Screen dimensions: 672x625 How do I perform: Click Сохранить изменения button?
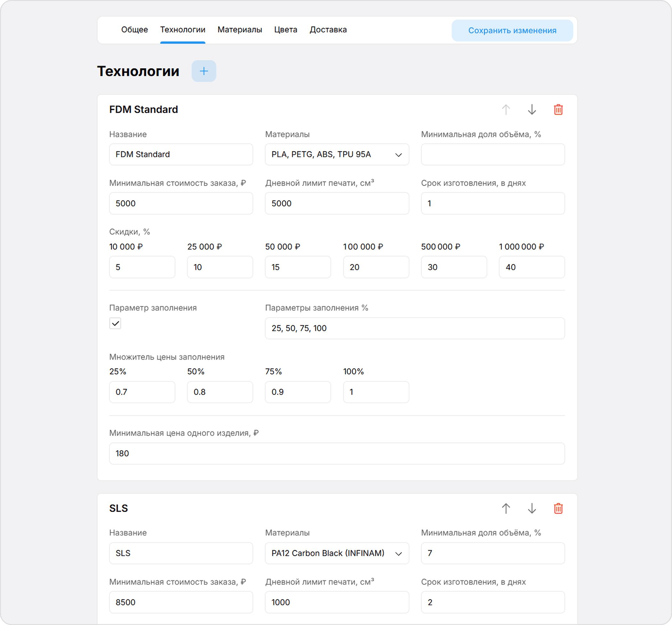(x=512, y=30)
